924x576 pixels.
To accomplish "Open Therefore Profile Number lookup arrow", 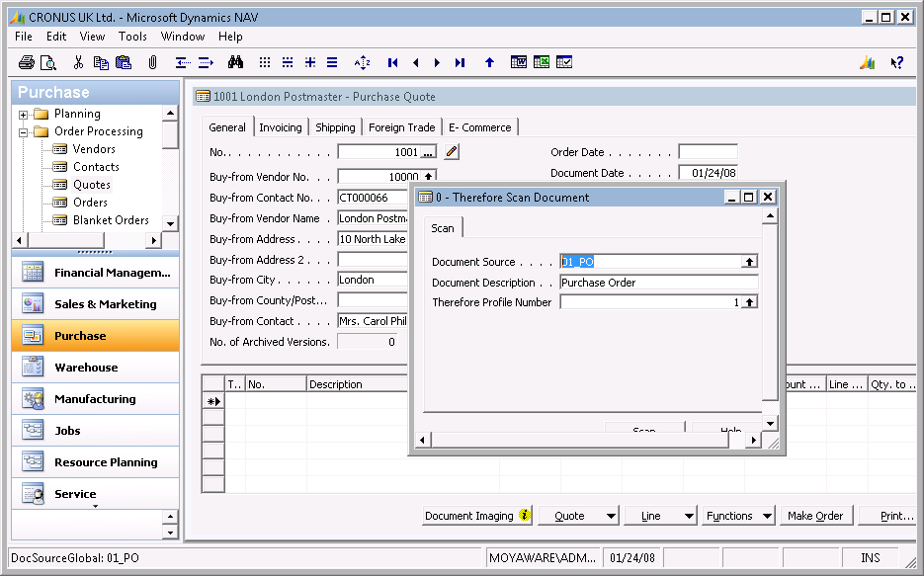I will point(749,302).
